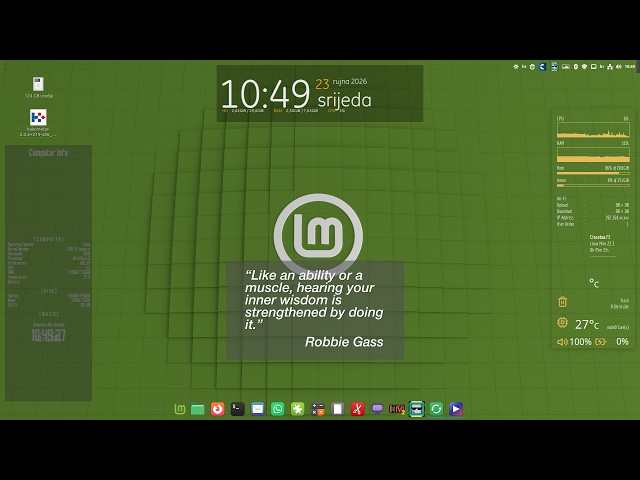Screen dimensions: 640x480
Task: Click the large 10:49 clock widget
Action: (x=266, y=94)
